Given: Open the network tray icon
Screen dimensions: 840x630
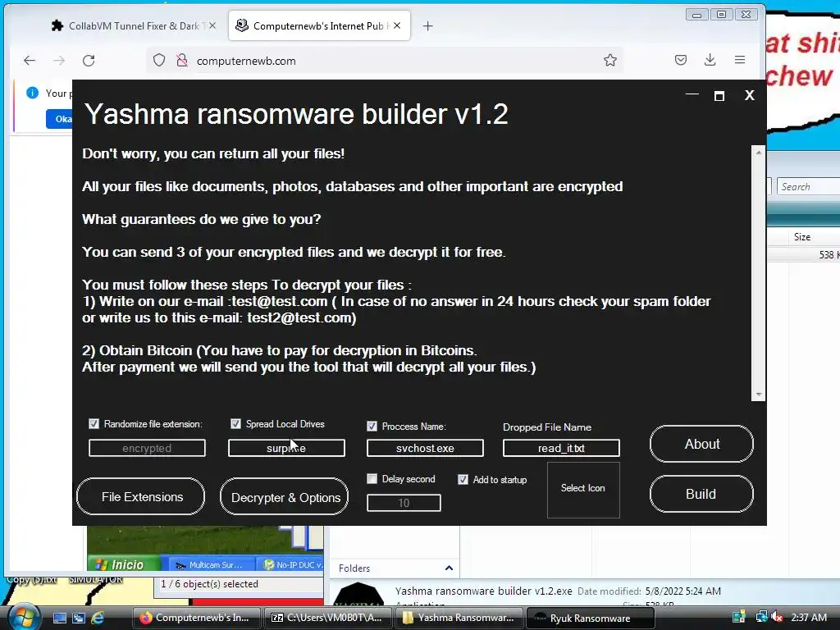Looking at the screenshot, I should click(761, 617).
